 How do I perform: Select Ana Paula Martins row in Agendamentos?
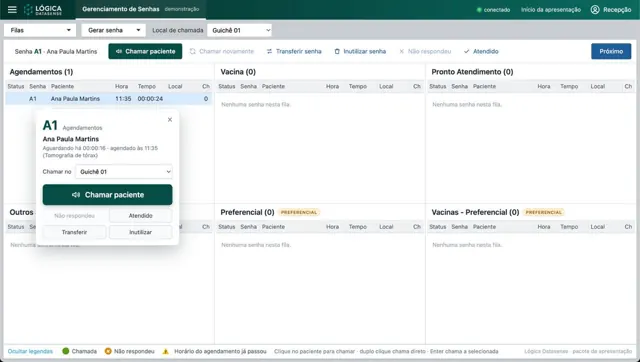click(x=109, y=99)
